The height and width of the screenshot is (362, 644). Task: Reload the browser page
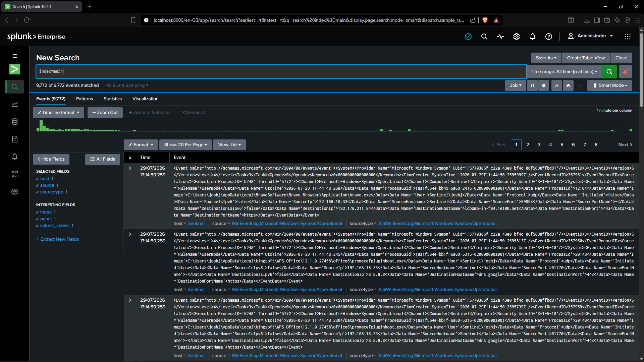pos(27,20)
